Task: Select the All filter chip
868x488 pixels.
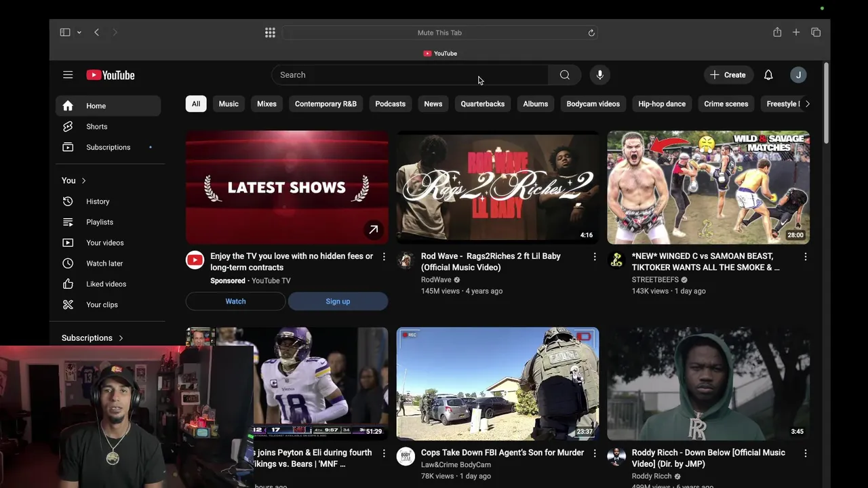Action: (196, 104)
